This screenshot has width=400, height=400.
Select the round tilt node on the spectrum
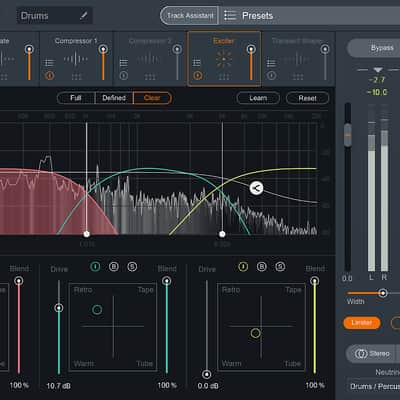pos(256,188)
